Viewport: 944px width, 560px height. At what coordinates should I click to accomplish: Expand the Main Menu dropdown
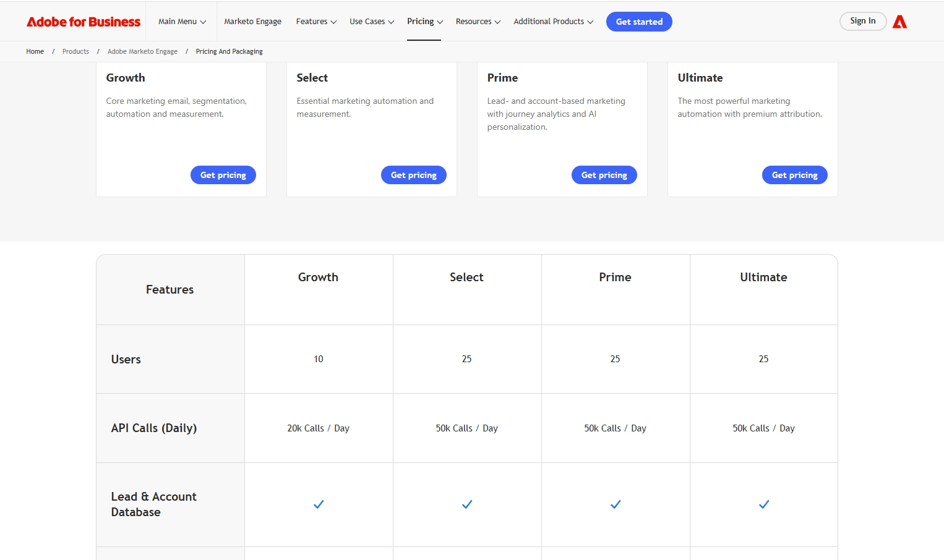(182, 22)
